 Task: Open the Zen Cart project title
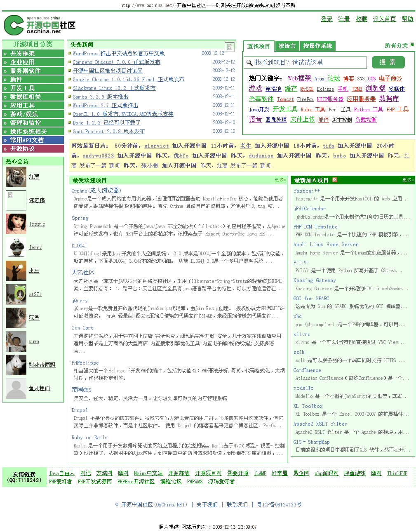tap(82, 328)
